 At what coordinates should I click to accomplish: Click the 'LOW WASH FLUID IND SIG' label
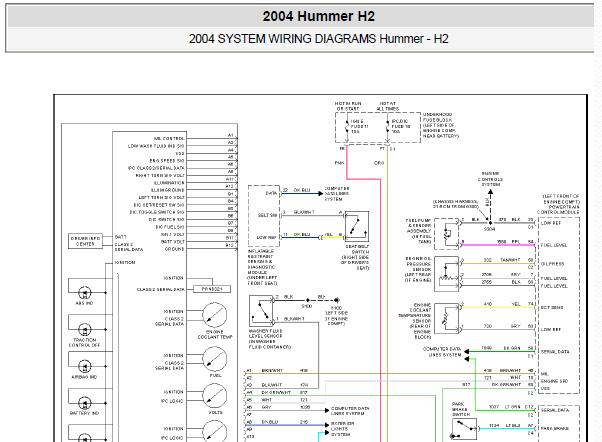coord(156,146)
